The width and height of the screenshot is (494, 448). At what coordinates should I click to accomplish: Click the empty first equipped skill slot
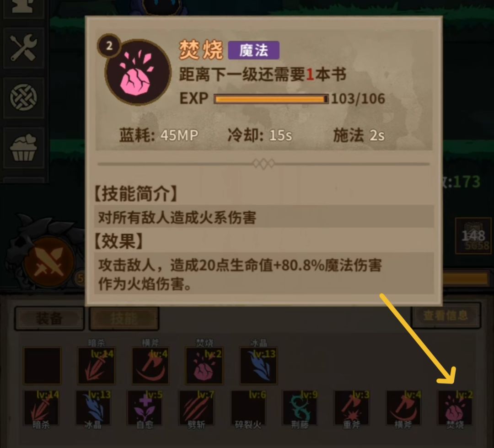pos(42,366)
